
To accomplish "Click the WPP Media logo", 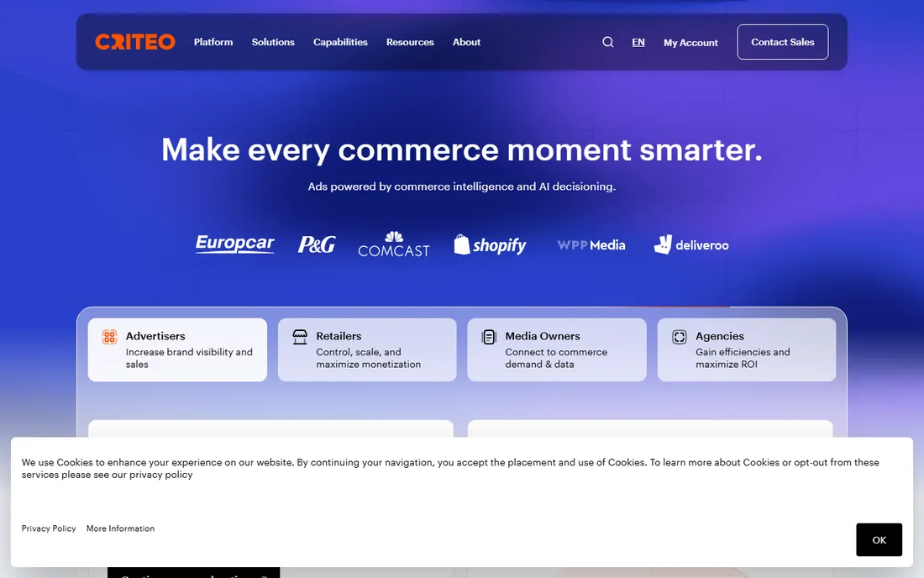I will [591, 245].
